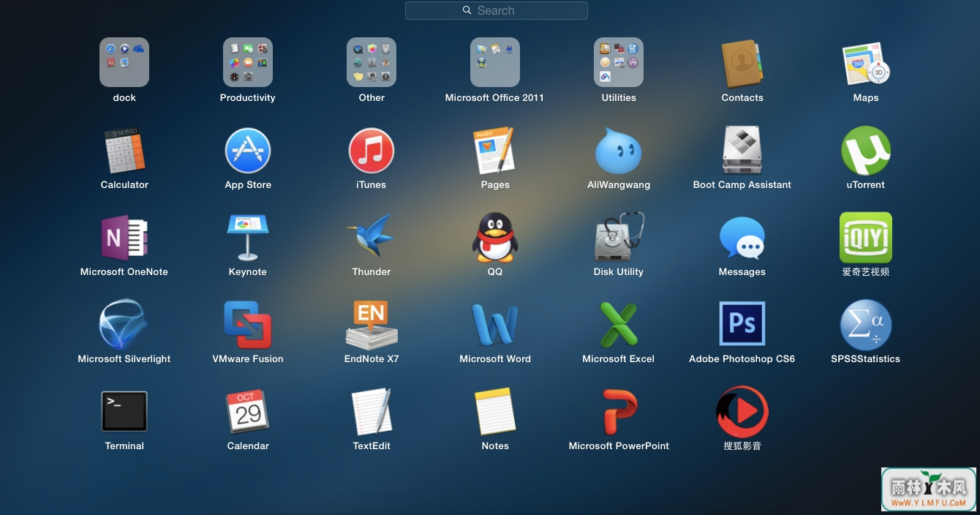Open the Utilities folder
This screenshot has height=515, width=980.
coord(619,62)
